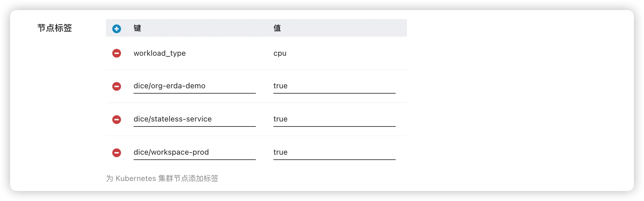This screenshot has width=644, height=201.
Task: Select the cpu value text
Action: point(280,53)
